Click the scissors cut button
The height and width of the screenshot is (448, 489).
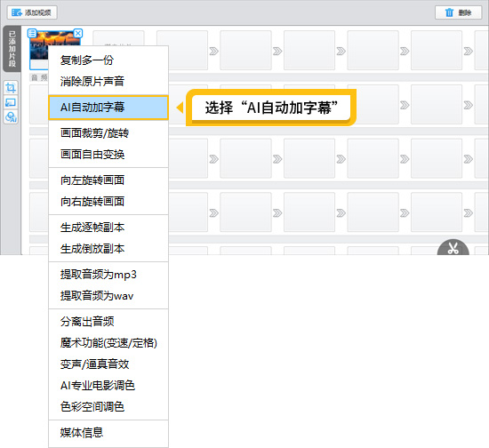(x=453, y=248)
